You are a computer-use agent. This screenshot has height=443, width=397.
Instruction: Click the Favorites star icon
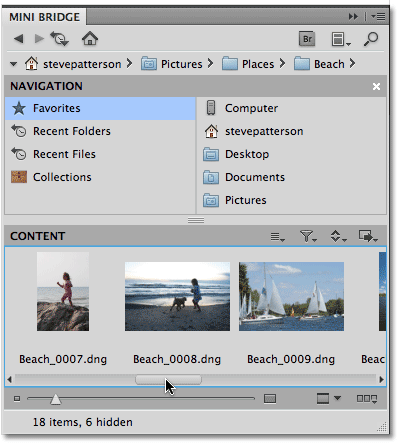[x=19, y=108]
